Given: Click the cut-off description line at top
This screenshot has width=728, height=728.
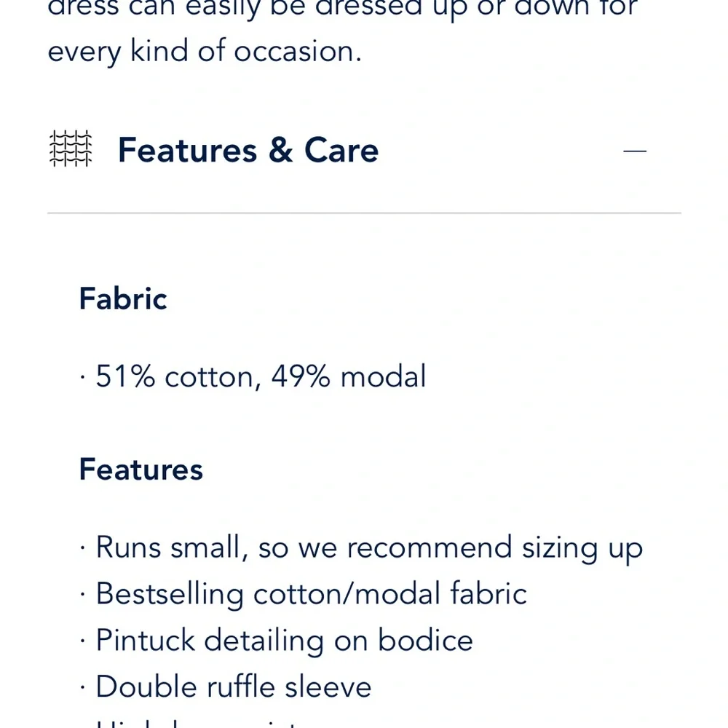Looking at the screenshot, I should click(342, 9).
